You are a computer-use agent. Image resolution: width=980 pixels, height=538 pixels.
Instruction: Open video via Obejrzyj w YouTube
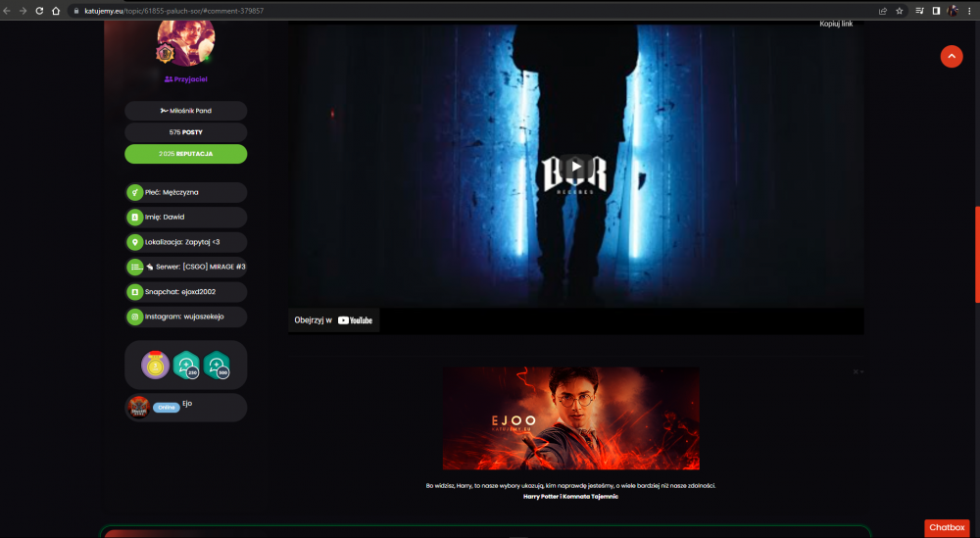click(x=334, y=319)
